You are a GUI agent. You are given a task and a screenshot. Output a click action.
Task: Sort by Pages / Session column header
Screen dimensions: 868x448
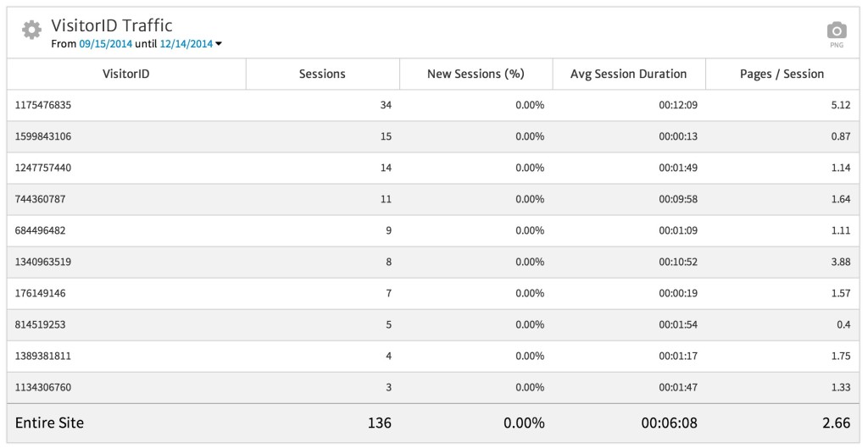(x=782, y=74)
